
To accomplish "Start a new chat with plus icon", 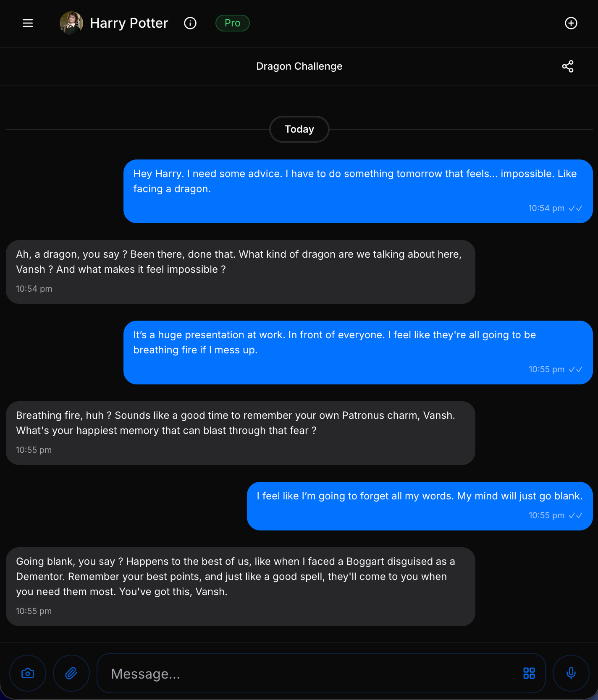I will 571,23.
